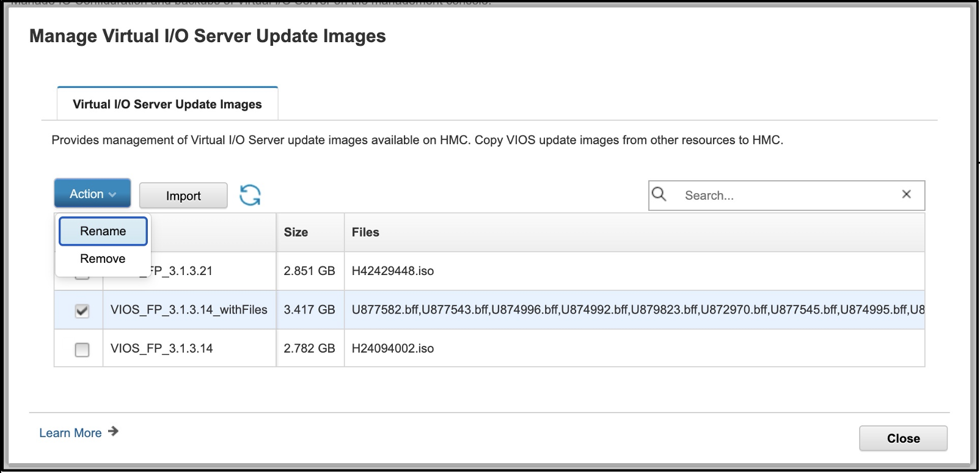The width and height of the screenshot is (980, 473).
Task: Choose Remove from the Action menu
Action: 103,258
